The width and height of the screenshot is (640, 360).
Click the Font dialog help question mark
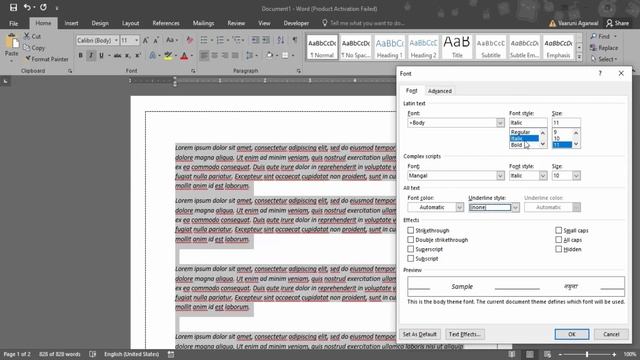[x=600, y=73]
